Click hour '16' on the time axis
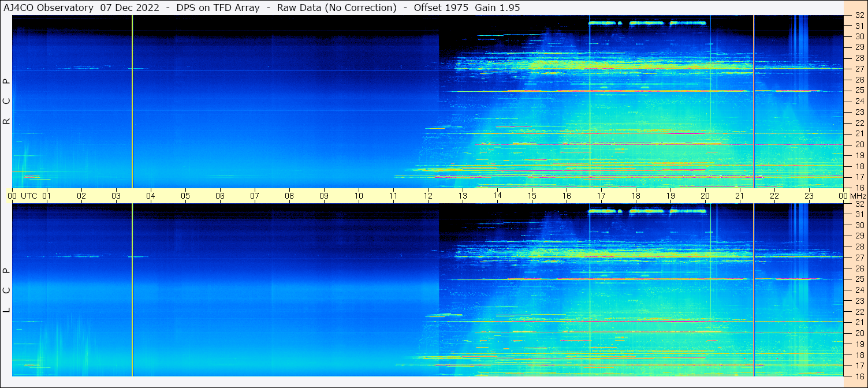Image resolution: width=868 pixels, height=388 pixels. (x=567, y=196)
